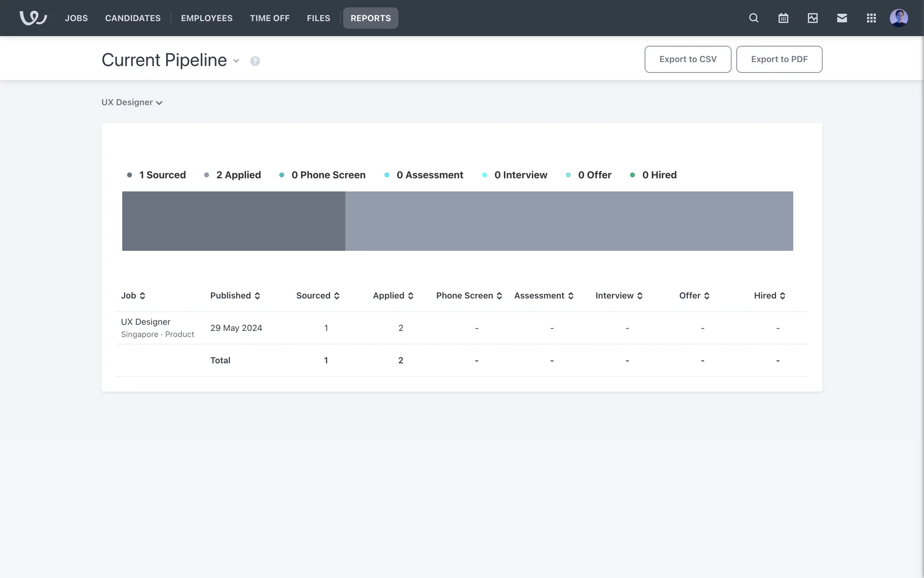Expand the Current Pipeline report dropdown
924x578 pixels.
[236, 61]
